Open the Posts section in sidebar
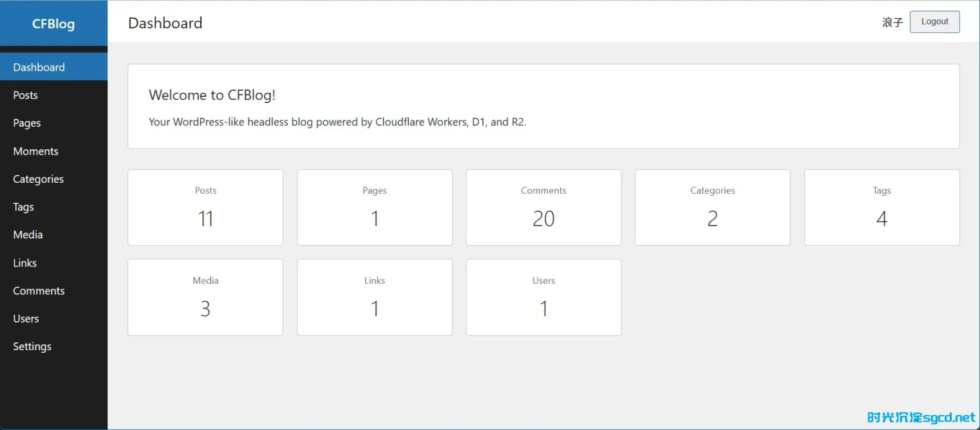Image resolution: width=980 pixels, height=430 pixels. 26,95
